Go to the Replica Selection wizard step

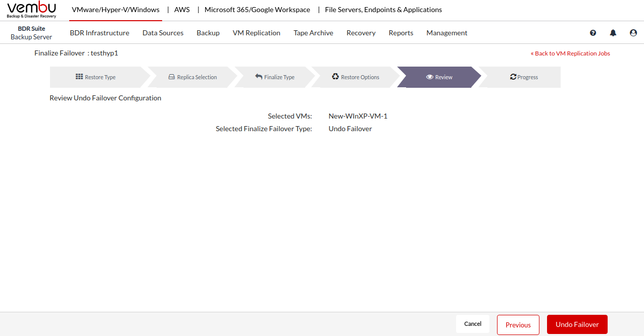(192, 77)
